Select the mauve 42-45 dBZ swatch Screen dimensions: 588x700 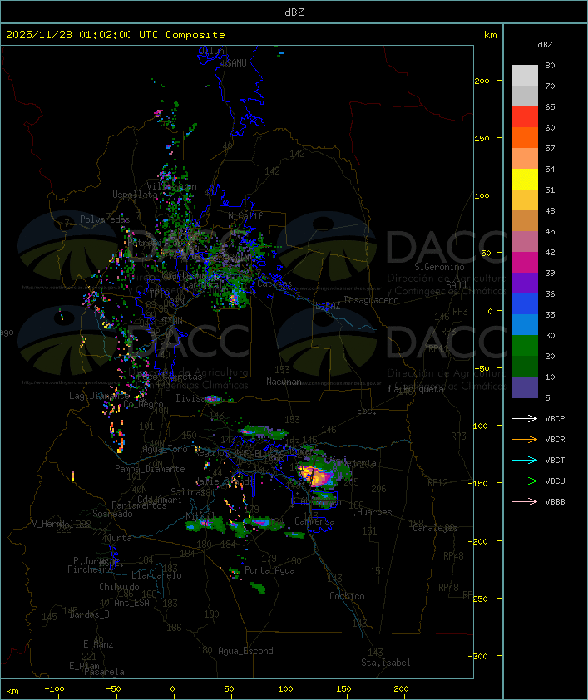[525, 242]
